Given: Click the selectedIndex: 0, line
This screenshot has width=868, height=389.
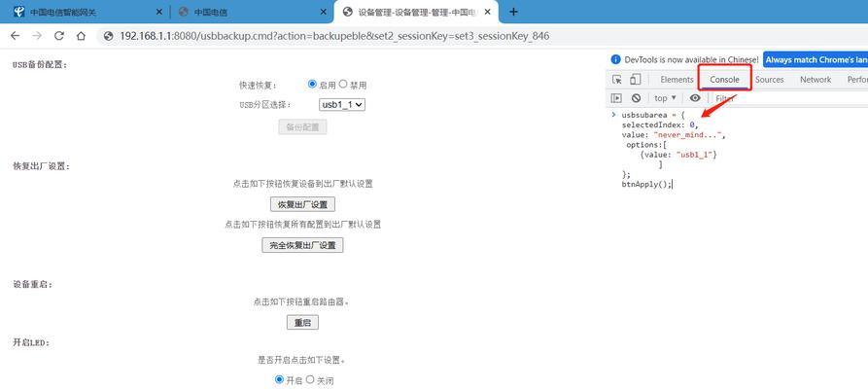Looking at the screenshot, I should (x=658, y=125).
